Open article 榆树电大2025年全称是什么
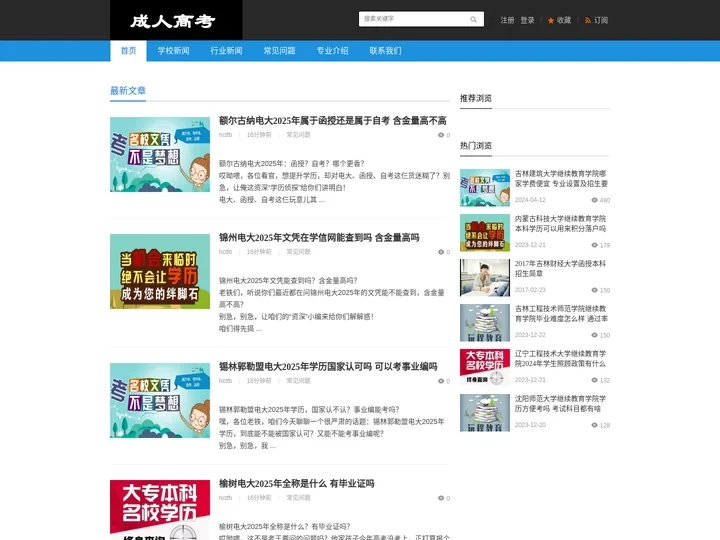The width and height of the screenshot is (720, 540). [x=296, y=484]
